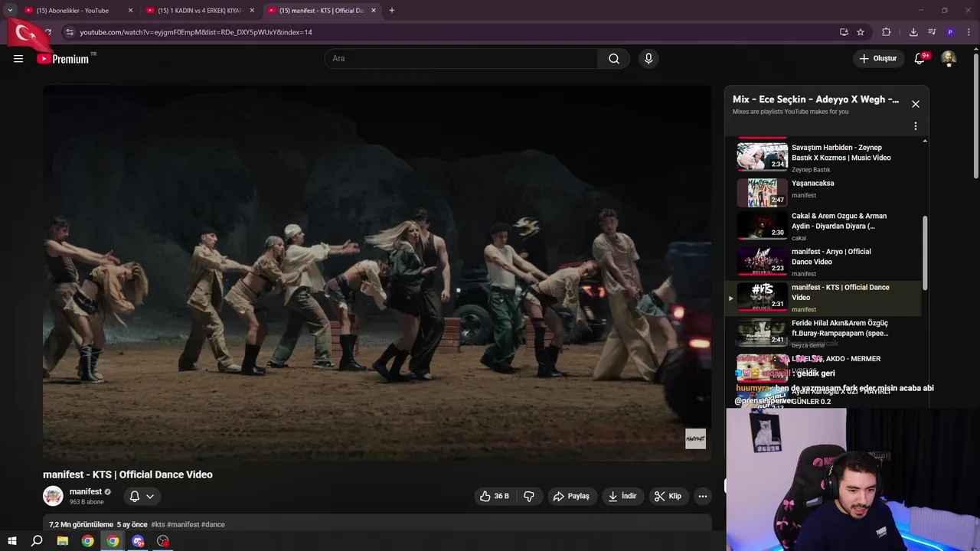Open the Chrome extensions puzzle icon
The image size is (980, 551).
click(x=887, y=32)
